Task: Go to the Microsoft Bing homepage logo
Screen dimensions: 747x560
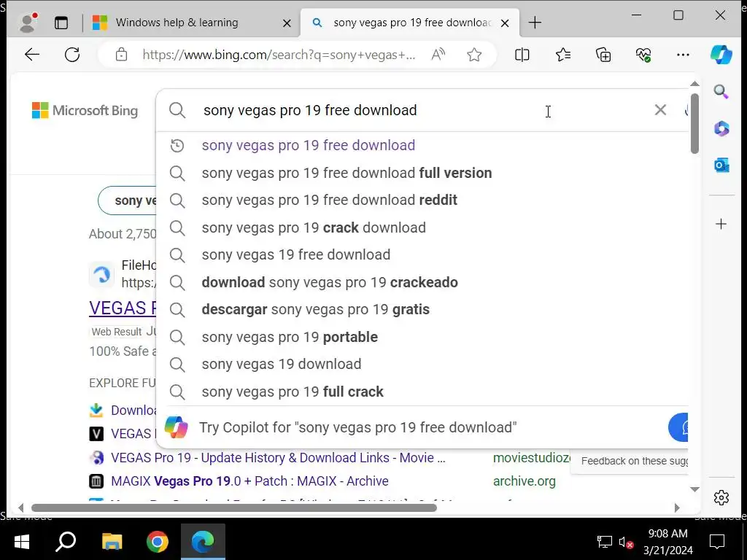Action: 85,111
